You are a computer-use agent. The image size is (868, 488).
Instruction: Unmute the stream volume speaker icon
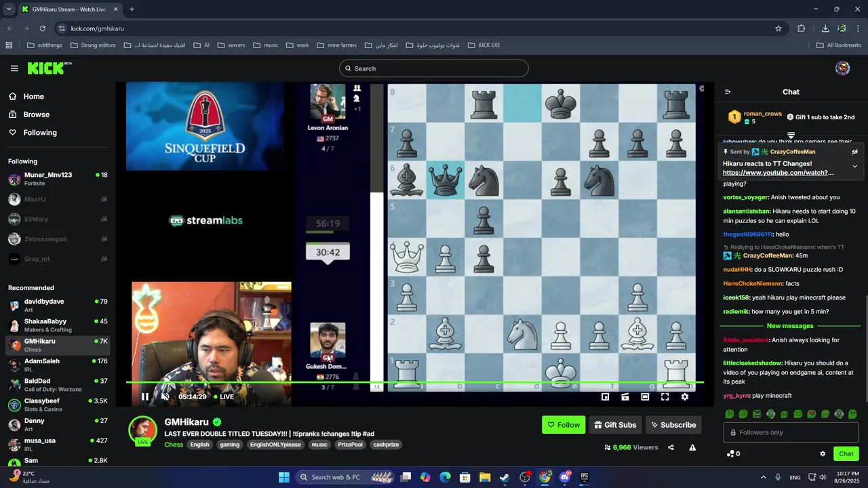click(165, 396)
